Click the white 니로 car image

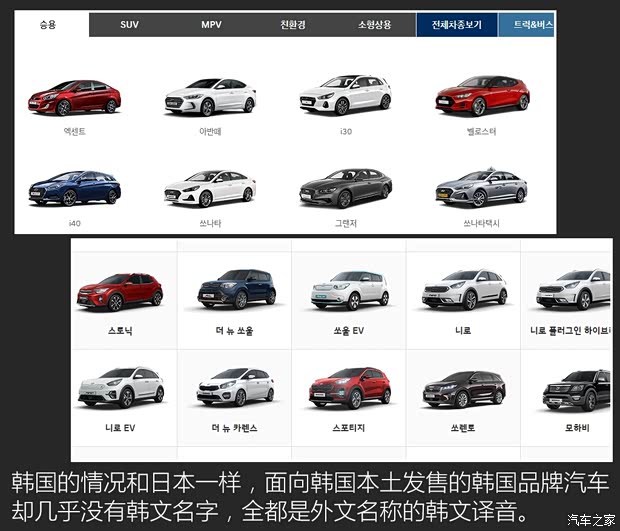465,289
